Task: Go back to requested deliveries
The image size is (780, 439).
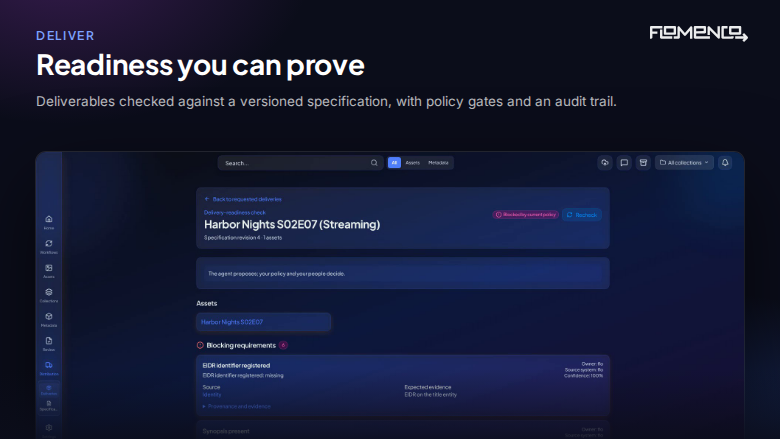Action: (243, 199)
